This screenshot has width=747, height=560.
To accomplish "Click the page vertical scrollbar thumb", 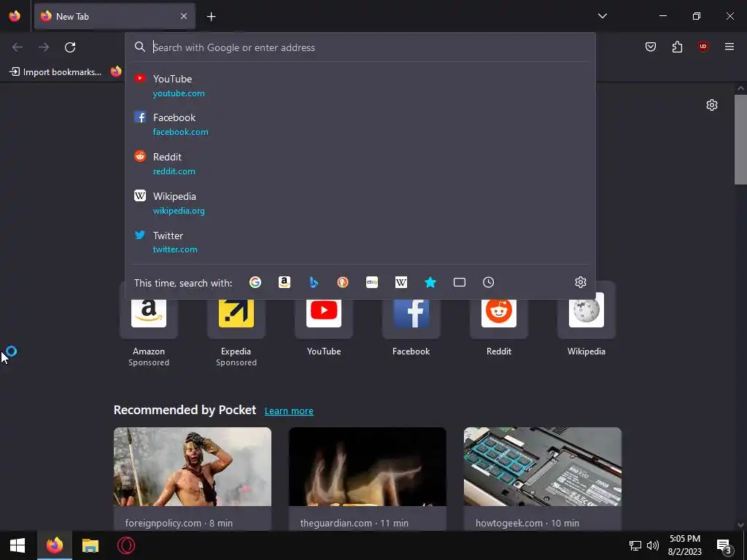I will point(740,139).
